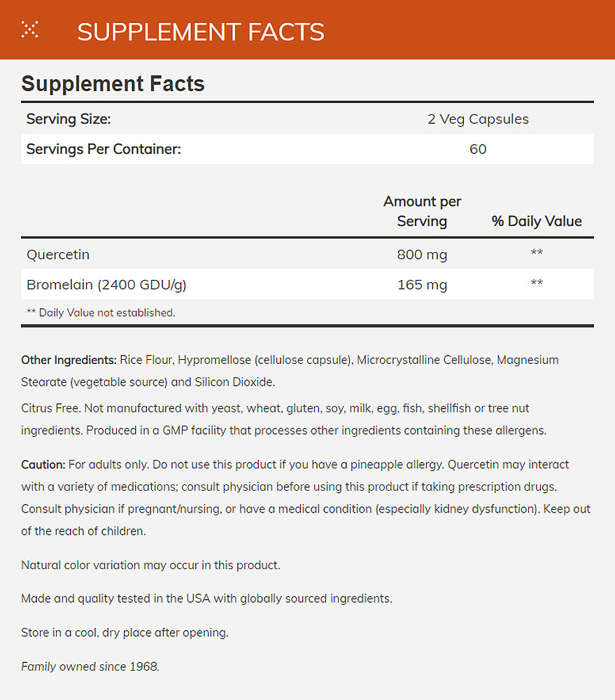This screenshot has width=615, height=700.
Task: Select the Bromelain (2400 GDU/g) ingredient name
Action: (106, 285)
